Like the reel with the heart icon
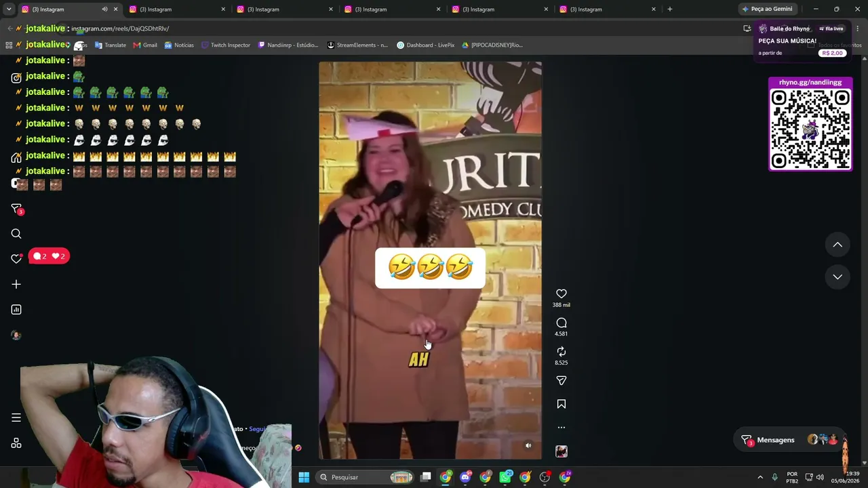 click(x=561, y=293)
